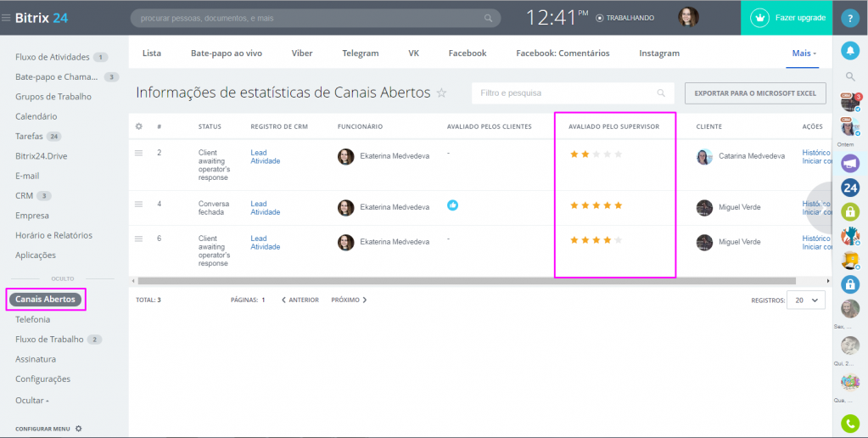Click the crown icon on upgrade button
The height and width of the screenshot is (438, 868).
(x=760, y=18)
